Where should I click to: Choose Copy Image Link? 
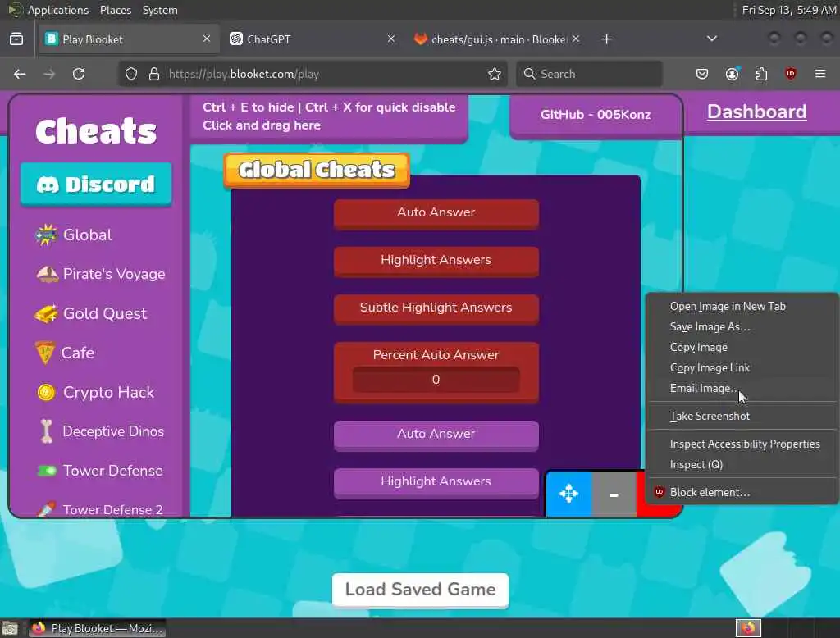pyautogui.click(x=742, y=368)
